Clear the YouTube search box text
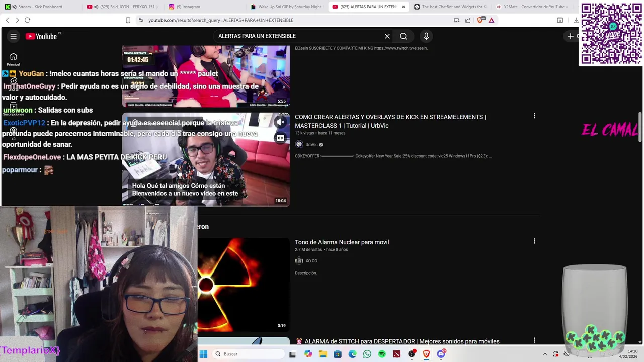This screenshot has height=362, width=644. click(x=387, y=36)
